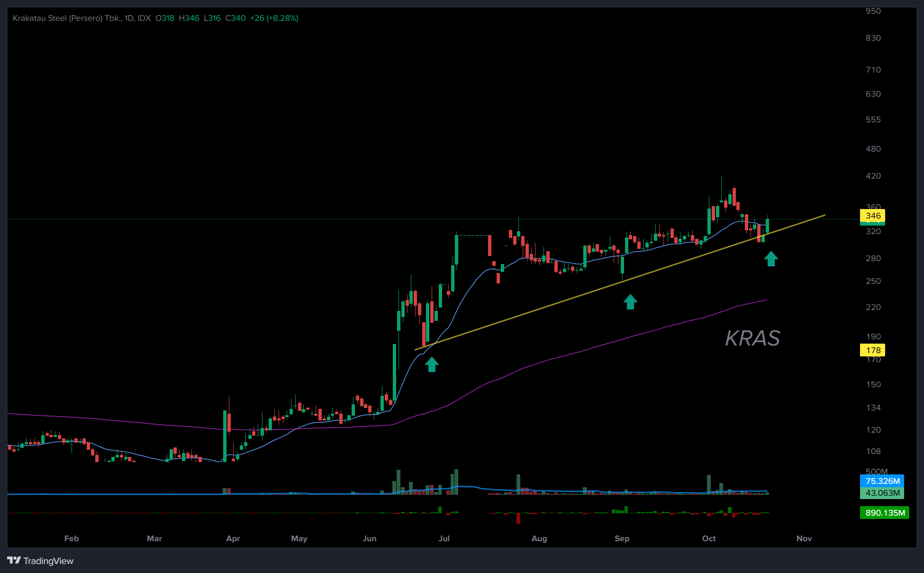Click the blue 75.326M volume label
Image resolution: width=924 pixels, height=573 pixels.
tap(882, 481)
